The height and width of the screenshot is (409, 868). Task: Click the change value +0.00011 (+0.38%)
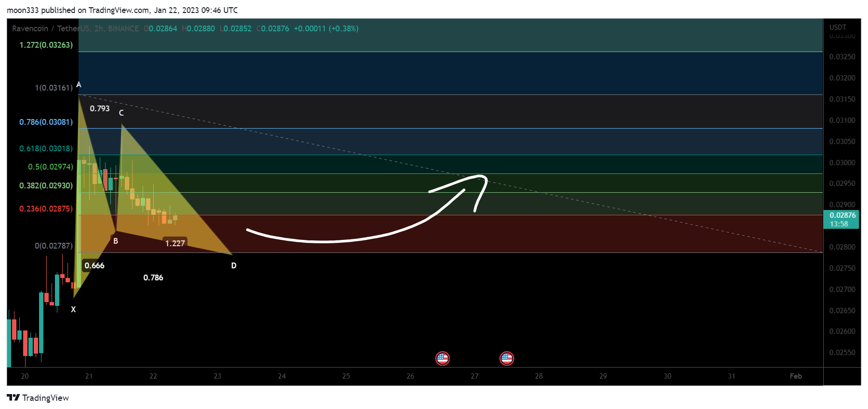coord(326,28)
